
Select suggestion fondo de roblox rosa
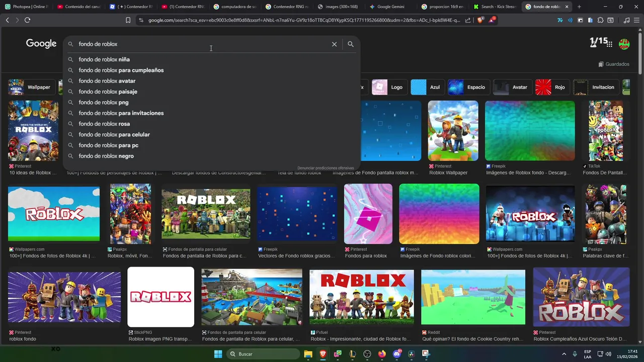[x=211, y=124]
